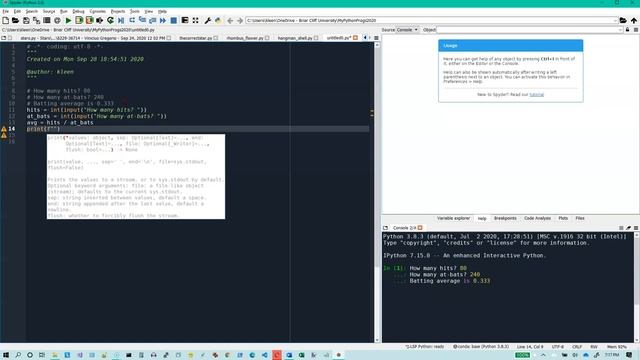Start debugging the file

121,20
